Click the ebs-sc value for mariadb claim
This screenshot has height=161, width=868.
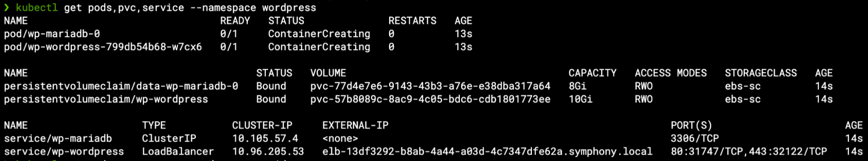coord(743,86)
